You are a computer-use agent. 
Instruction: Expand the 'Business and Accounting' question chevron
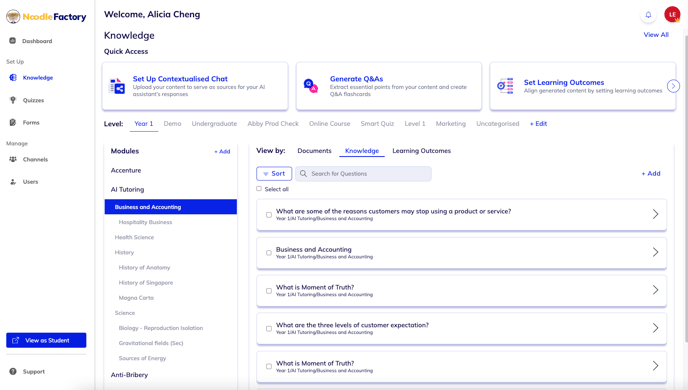[655, 252]
